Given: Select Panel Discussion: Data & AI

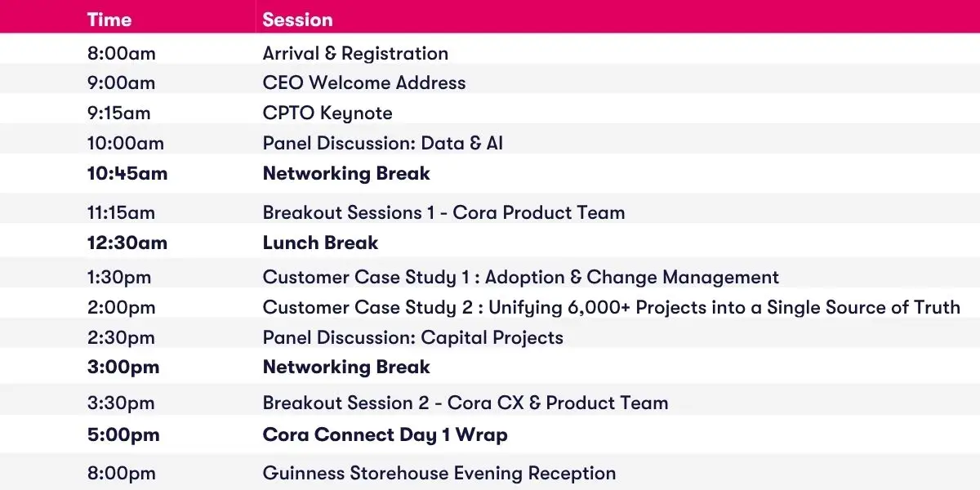Looking at the screenshot, I should (383, 143).
